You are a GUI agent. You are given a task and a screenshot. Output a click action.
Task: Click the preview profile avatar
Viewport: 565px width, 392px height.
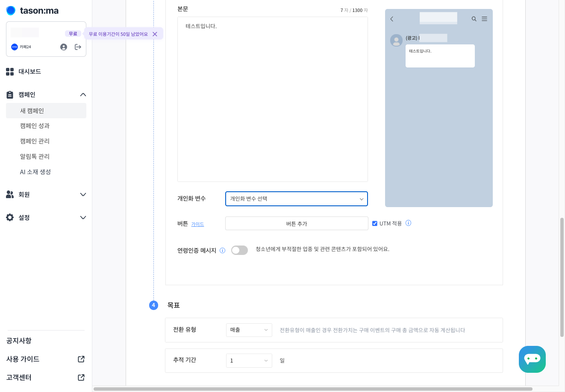pos(397,41)
